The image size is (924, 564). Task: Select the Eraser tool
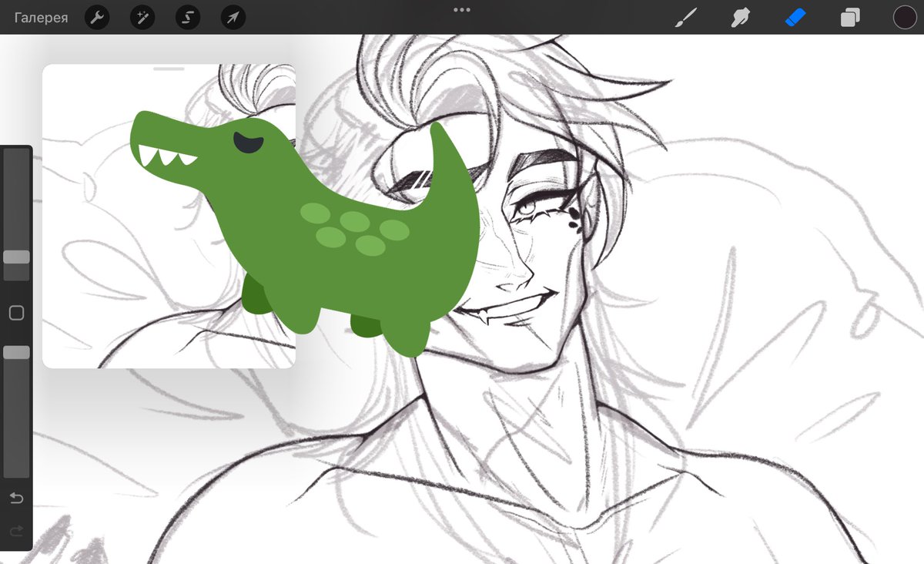(795, 17)
